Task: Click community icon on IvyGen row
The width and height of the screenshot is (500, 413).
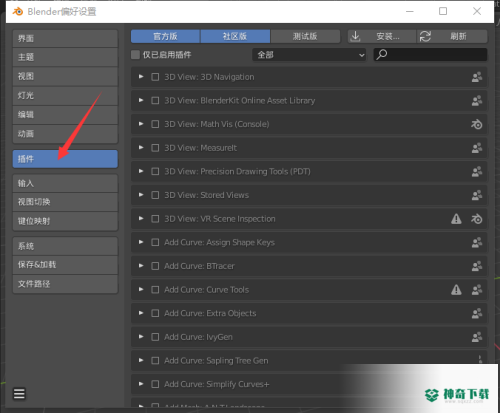Action: pos(477,337)
